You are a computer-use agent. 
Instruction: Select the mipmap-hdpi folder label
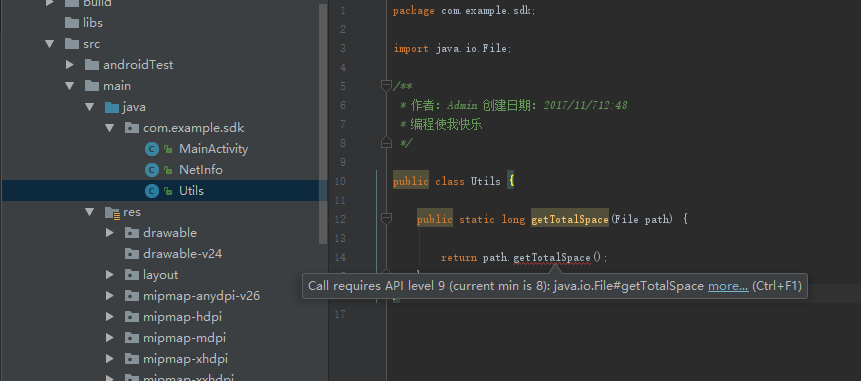point(182,317)
